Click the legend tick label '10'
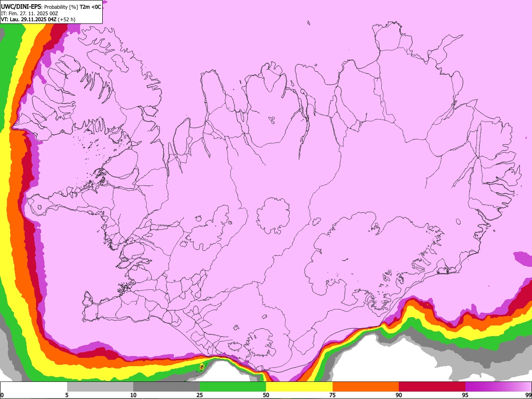Viewport: 532px width, 399px height. pyautogui.click(x=133, y=395)
